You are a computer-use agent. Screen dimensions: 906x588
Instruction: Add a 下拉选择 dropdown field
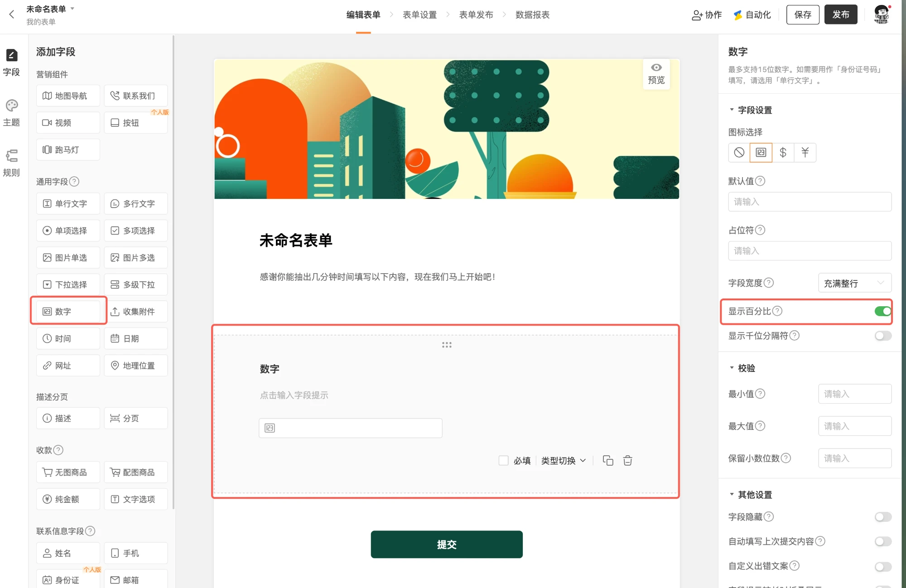click(68, 284)
